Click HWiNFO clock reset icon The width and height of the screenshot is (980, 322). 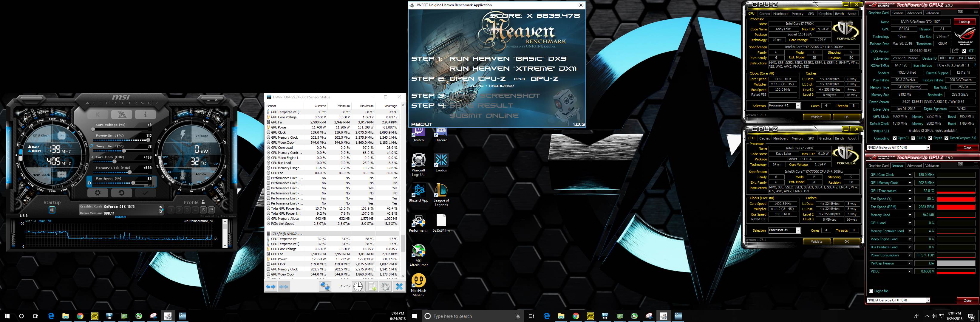358,287
